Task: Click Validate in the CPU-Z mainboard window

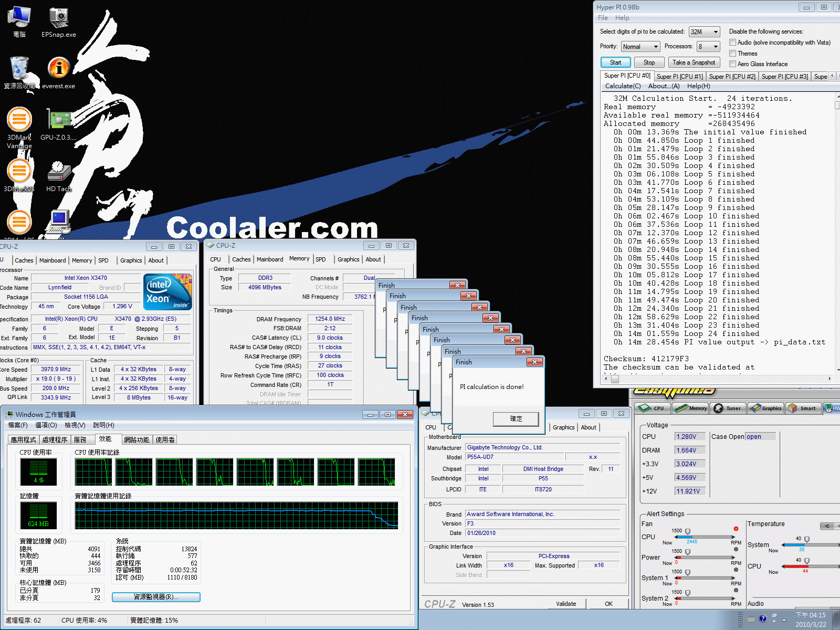Action: 566,604
